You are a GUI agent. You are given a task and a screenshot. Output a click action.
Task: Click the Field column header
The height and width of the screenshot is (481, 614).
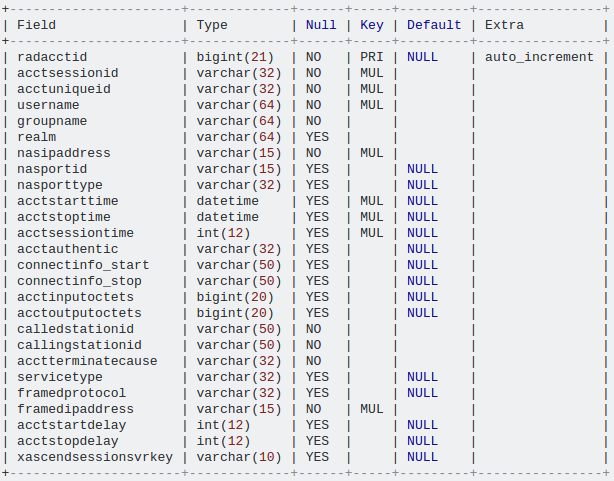tap(36, 25)
